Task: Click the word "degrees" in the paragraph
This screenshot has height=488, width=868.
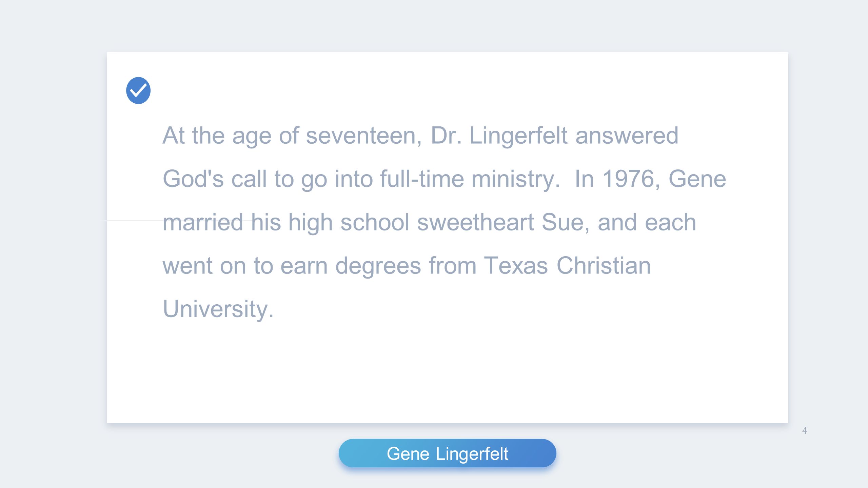Action: click(378, 266)
